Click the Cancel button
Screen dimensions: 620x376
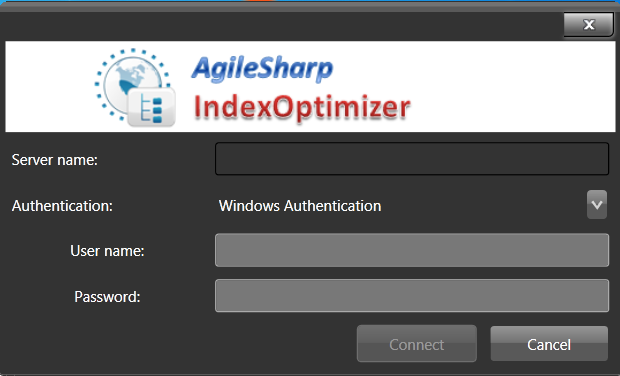pyautogui.click(x=549, y=344)
